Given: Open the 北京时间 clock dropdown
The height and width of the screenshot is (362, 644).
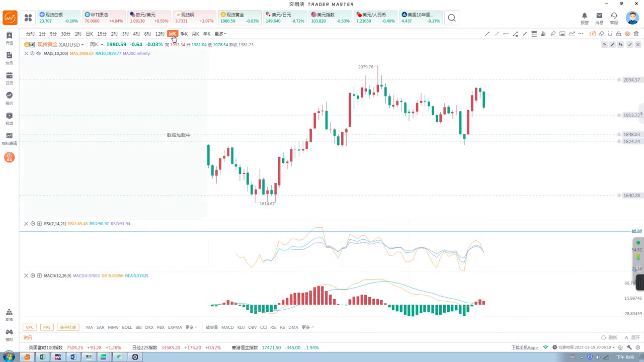Looking at the screenshot, I should [584, 347].
